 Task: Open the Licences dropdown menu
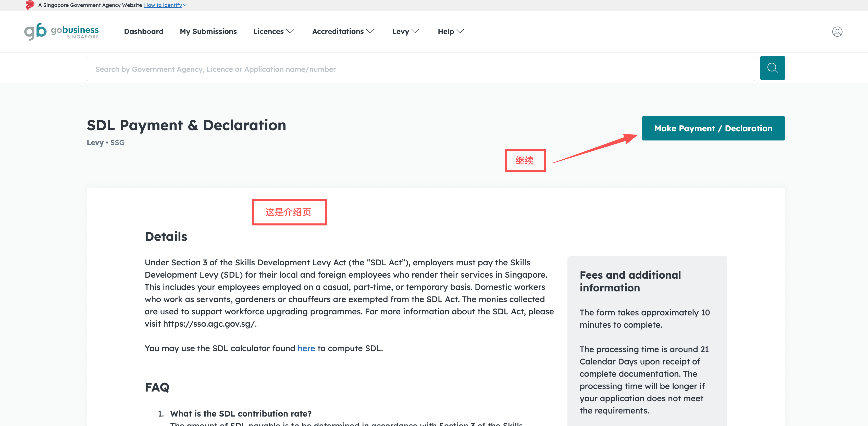click(273, 31)
